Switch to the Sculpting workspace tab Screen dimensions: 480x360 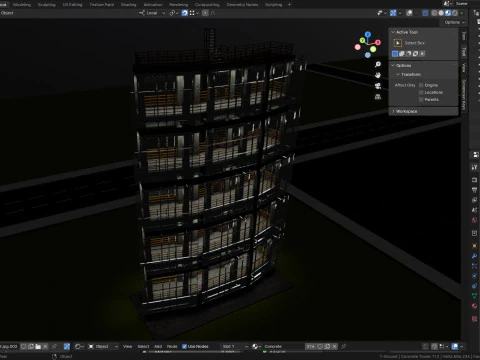[x=47, y=5]
